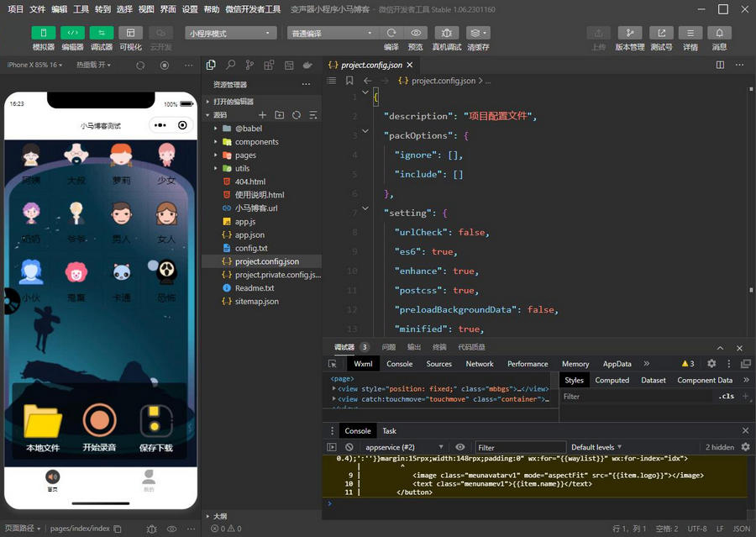
Task: Open the 设置 menu
Action: [x=190, y=9]
